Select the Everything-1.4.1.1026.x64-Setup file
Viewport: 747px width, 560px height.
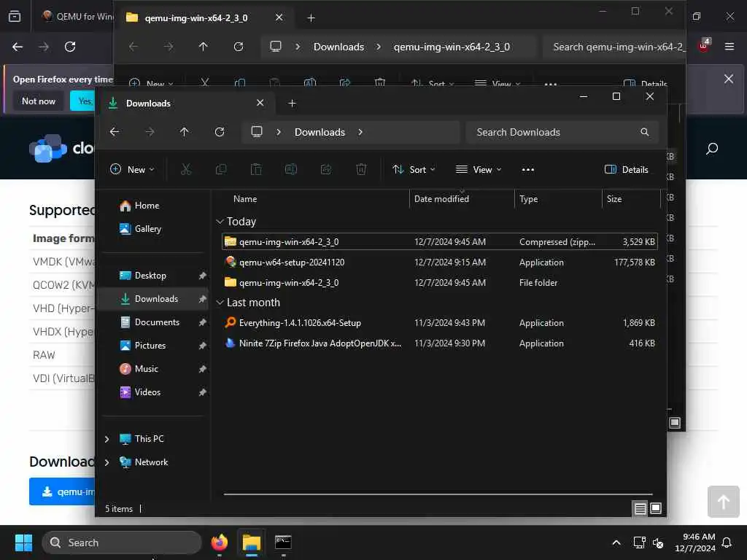click(439, 323)
